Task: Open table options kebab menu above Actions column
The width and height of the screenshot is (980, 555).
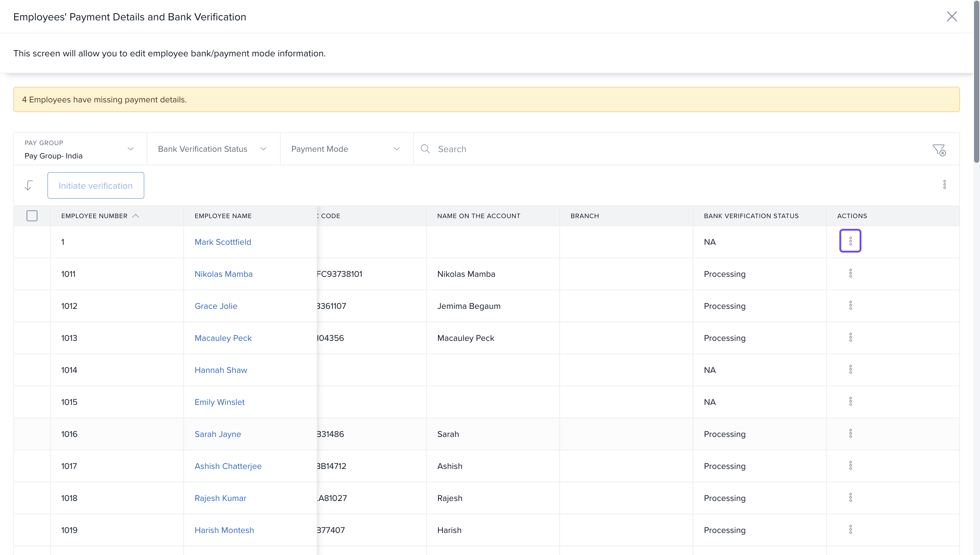Action: tap(944, 185)
